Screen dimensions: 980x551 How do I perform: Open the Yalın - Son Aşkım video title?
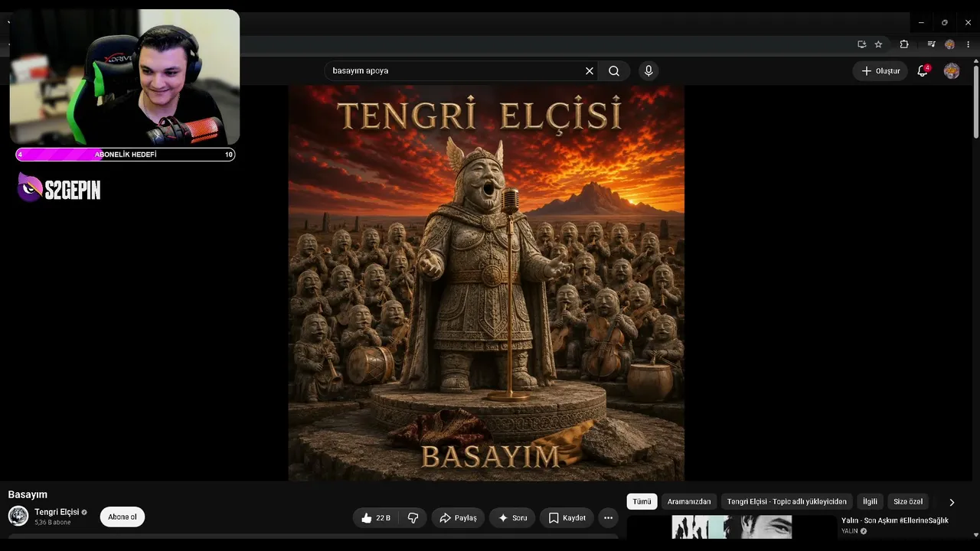coord(895,520)
